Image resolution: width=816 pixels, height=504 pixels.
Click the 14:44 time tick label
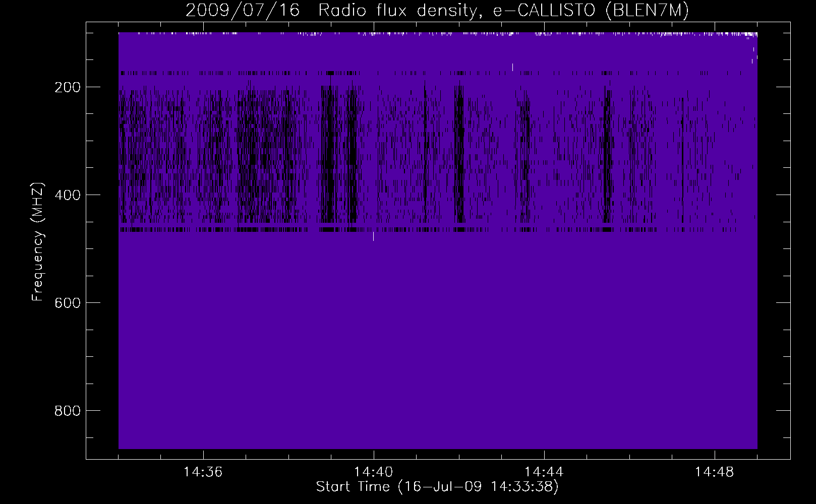click(544, 472)
